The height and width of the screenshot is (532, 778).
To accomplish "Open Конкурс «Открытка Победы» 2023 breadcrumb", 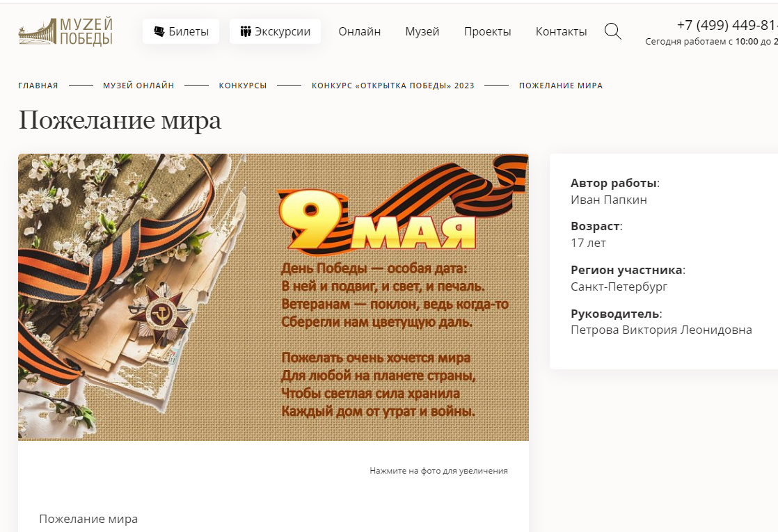I will 393,86.
